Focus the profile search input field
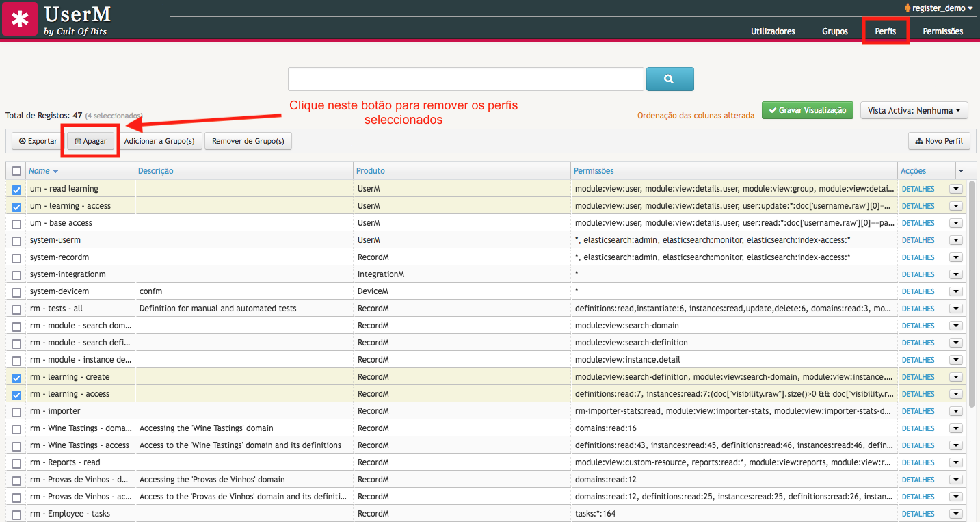Viewport: 980px width, 522px height. coord(466,79)
